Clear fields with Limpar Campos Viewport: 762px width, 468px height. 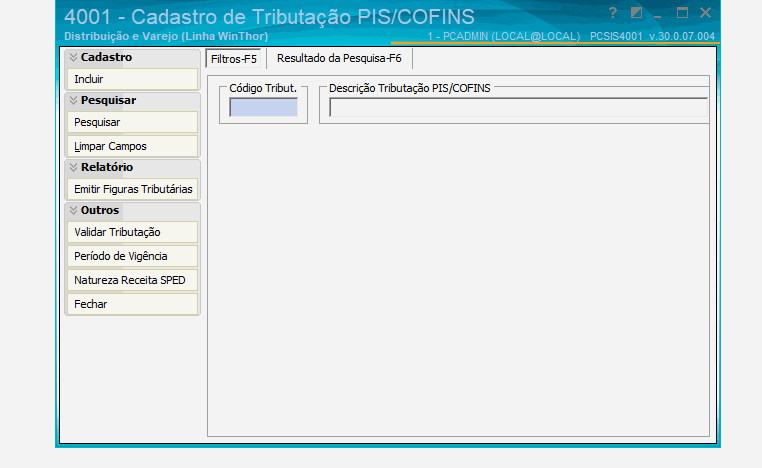[x=132, y=146]
